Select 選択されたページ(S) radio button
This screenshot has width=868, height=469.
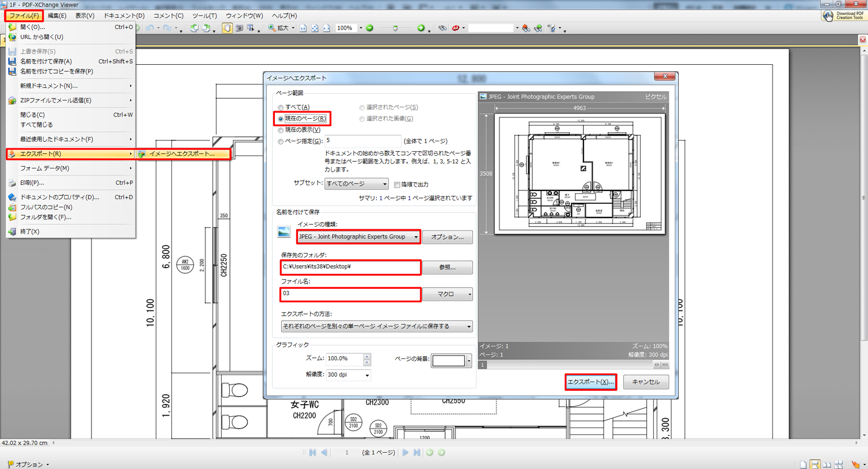tap(362, 107)
